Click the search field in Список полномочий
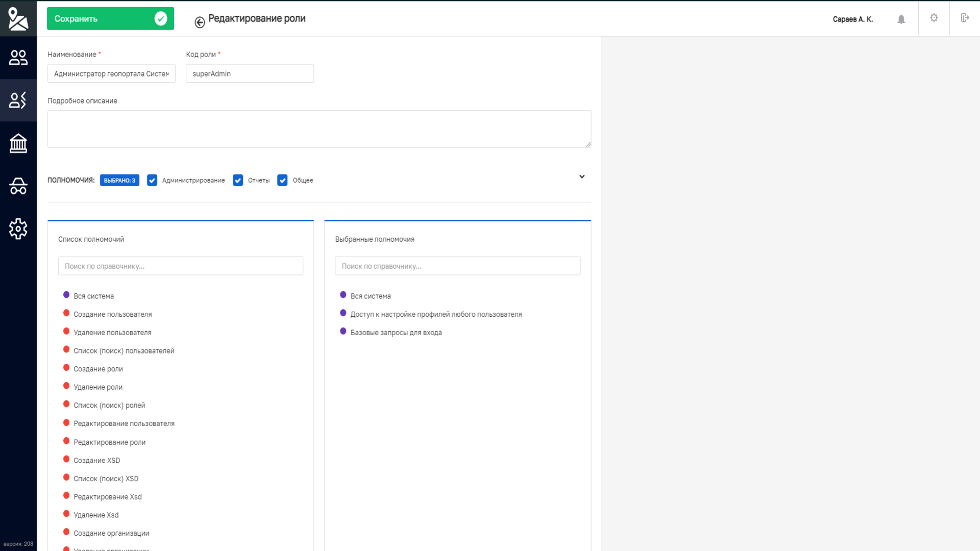Screen dimensions: 980x551 [181, 266]
